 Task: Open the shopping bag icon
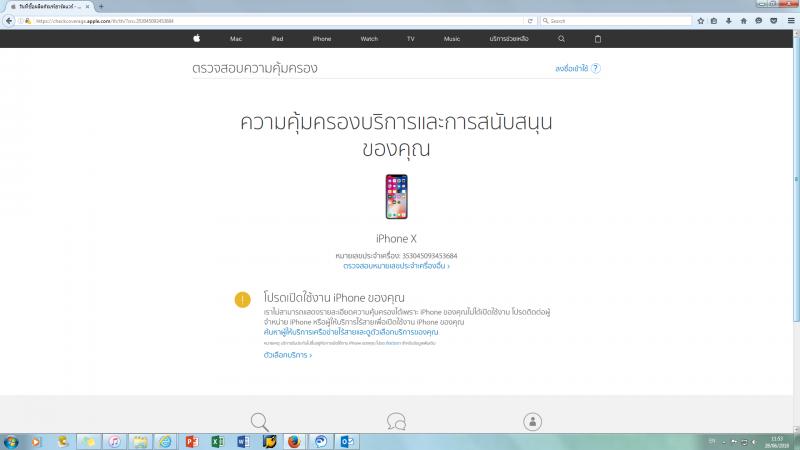(x=597, y=39)
